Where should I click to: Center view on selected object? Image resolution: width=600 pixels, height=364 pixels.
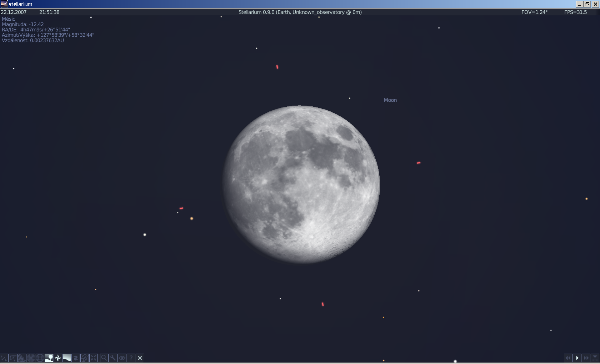tap(94, 358)
